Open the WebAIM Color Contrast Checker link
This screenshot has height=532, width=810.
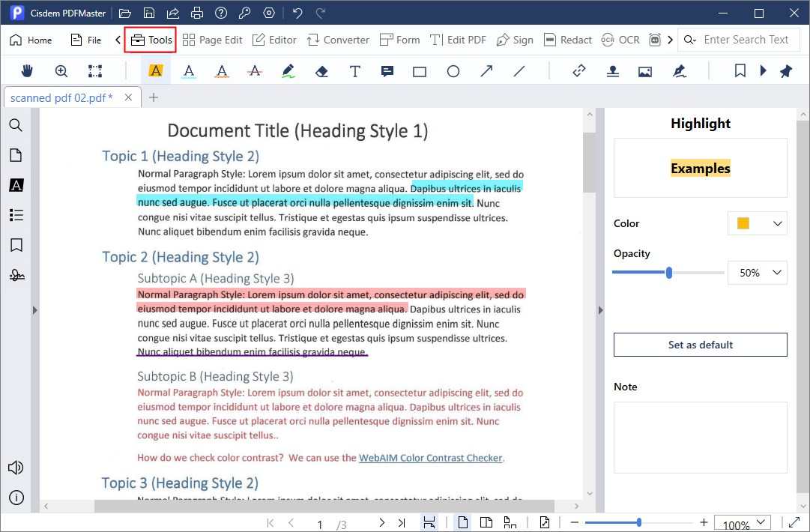(x=431, y=457)
